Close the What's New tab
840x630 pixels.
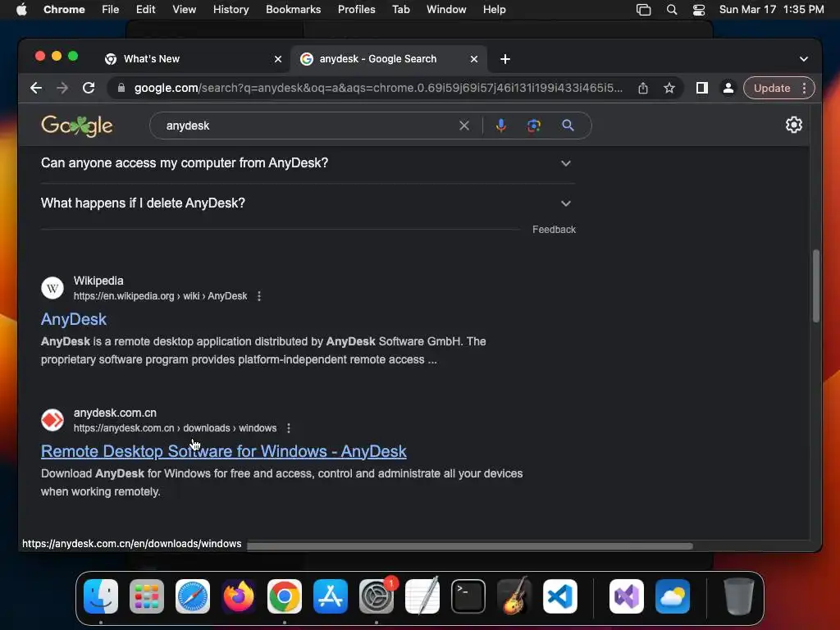click(x=278, y=59)
